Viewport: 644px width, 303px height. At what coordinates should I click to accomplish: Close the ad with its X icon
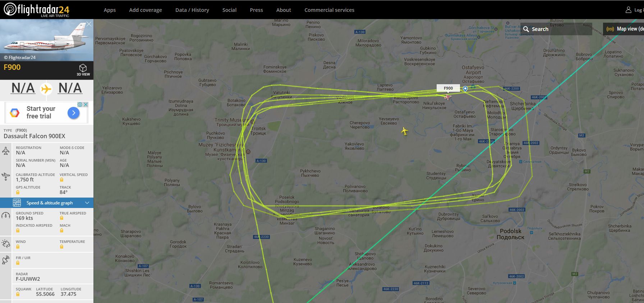pyautogui.click(x=86, y=104)
